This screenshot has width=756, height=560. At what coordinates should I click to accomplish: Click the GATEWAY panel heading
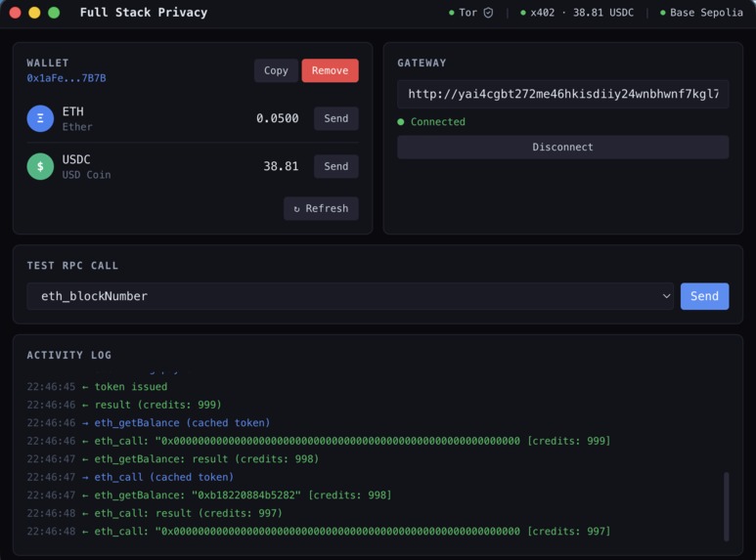pos(422,64)
